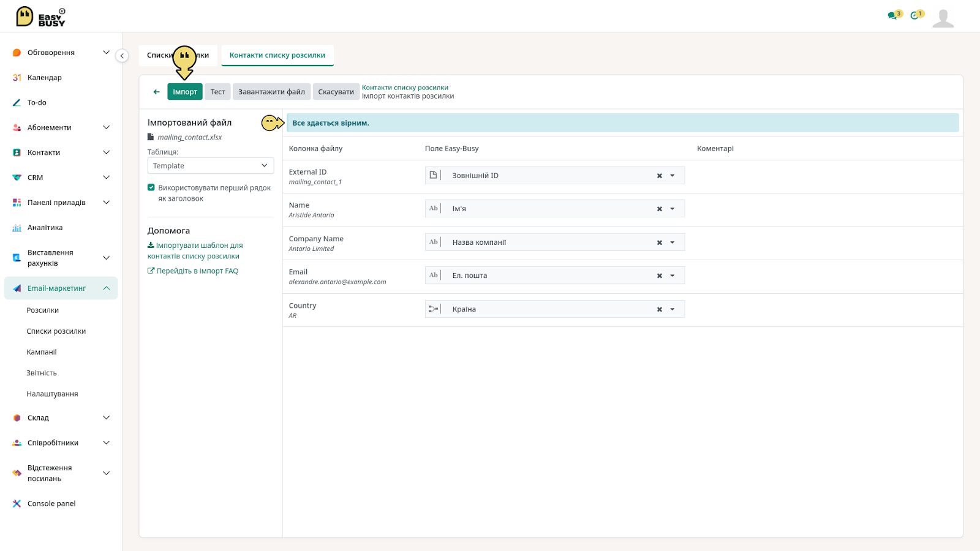Open the chat messages icon in header

(892, 15)
